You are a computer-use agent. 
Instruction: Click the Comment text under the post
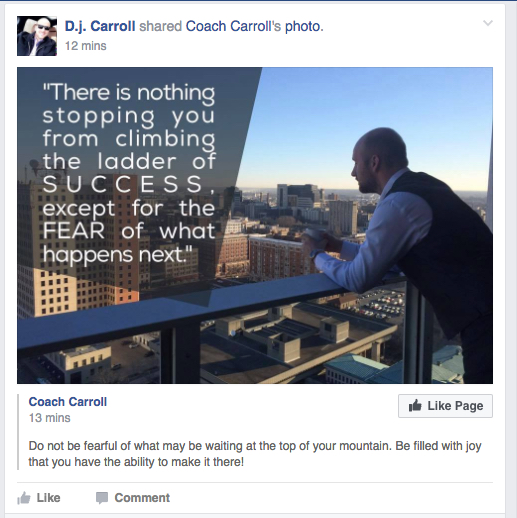[x=142, y=498]
